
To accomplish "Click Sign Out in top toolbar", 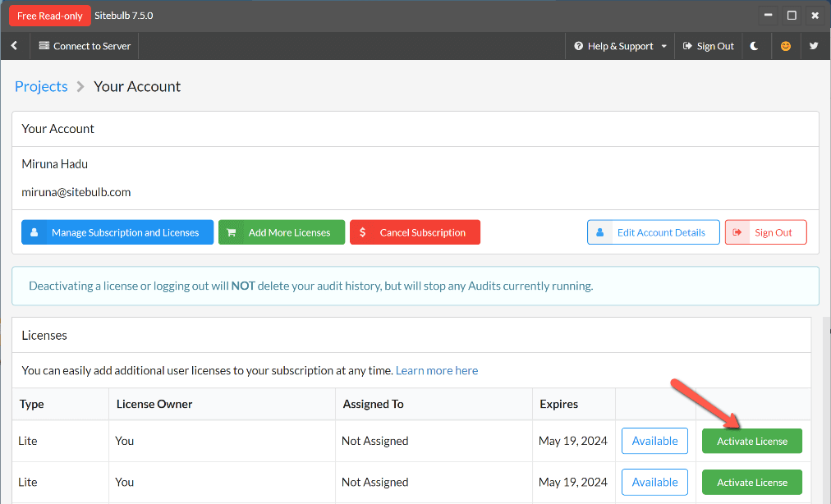I will pyautogui.click(x=709, y=46).
